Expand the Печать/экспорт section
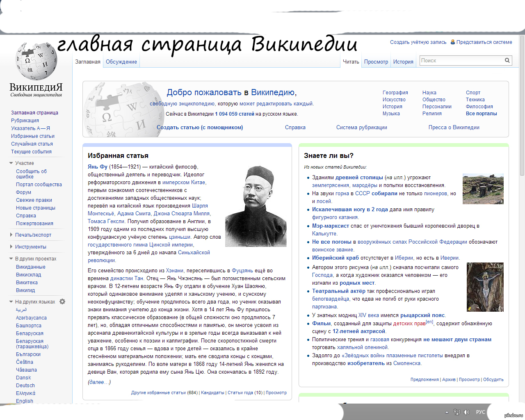The height and width of the screenshot is (420, 525). pyautogui.click(x=11, y=235)
